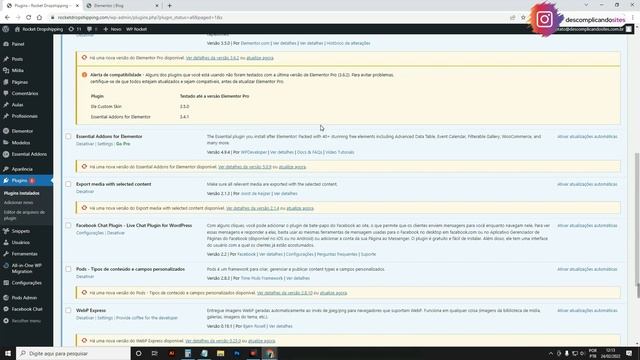Open Photoshop from the taskbar

pyautogui.click(x=237, y=353)
